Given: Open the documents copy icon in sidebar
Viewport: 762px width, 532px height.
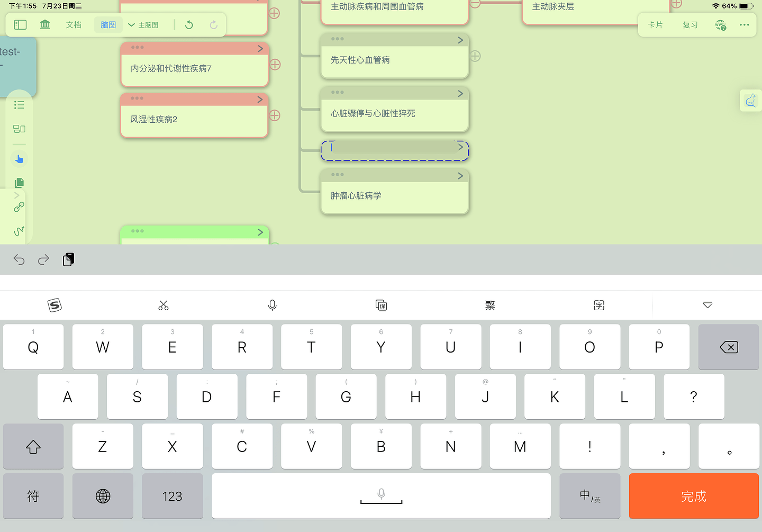Looking at the screenshot, I should point(19,183).
